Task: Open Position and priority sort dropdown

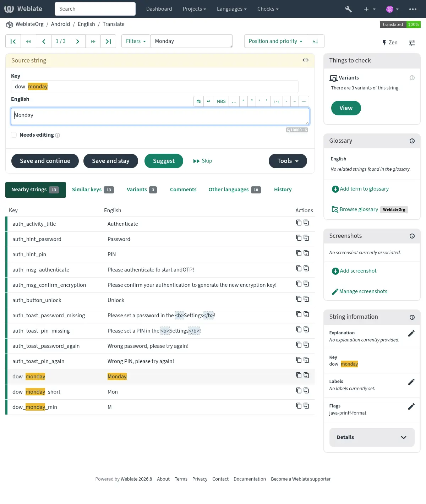Action: (x=275, y=42)
